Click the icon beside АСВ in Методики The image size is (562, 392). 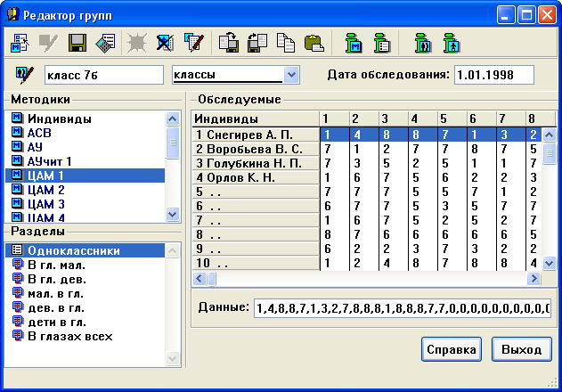point(17,133)
